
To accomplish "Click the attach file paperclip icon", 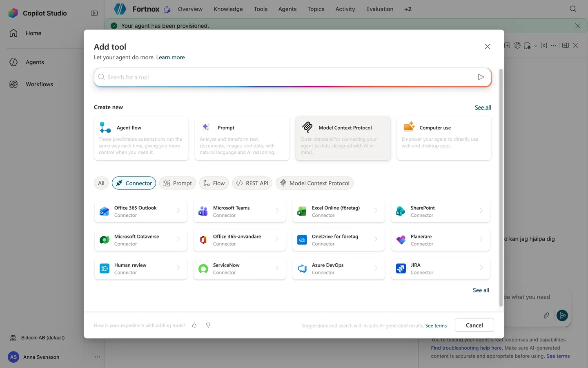I will pos(546,315).
